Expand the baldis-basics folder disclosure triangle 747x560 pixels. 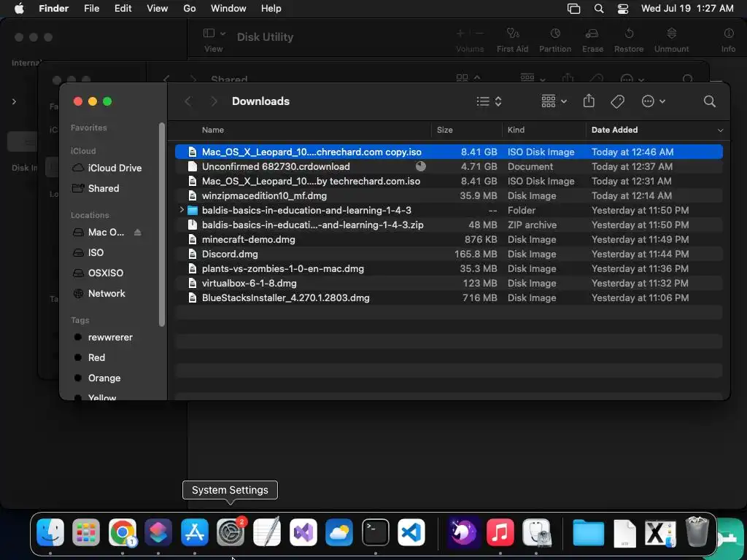click(182, 209)
